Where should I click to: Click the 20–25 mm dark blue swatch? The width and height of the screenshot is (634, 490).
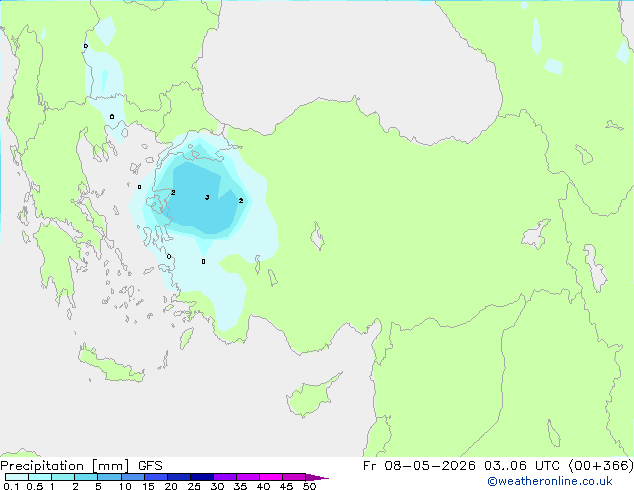point(179,477)
